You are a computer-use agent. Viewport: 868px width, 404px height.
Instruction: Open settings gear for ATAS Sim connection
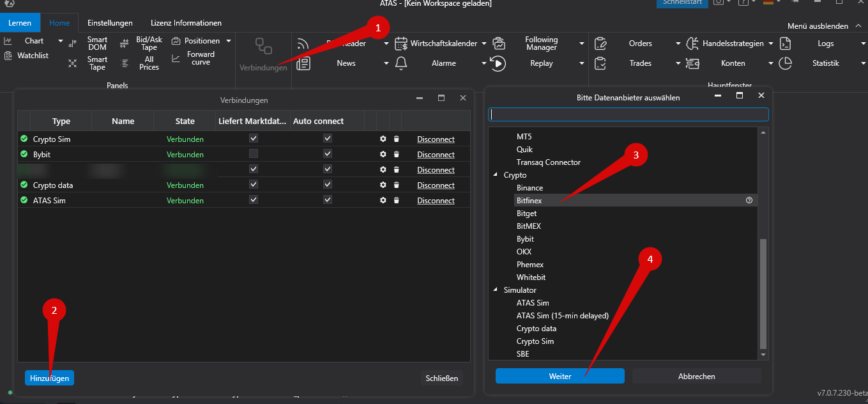pos(383,200)
